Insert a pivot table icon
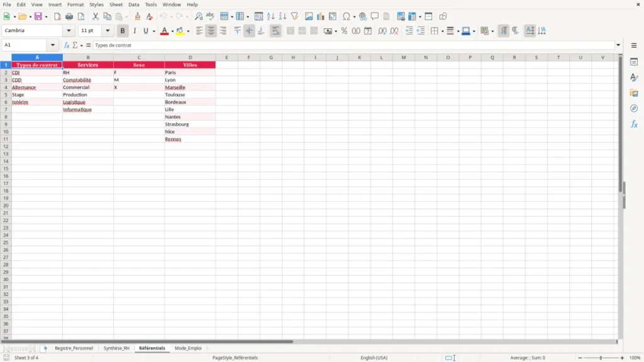 332,16
